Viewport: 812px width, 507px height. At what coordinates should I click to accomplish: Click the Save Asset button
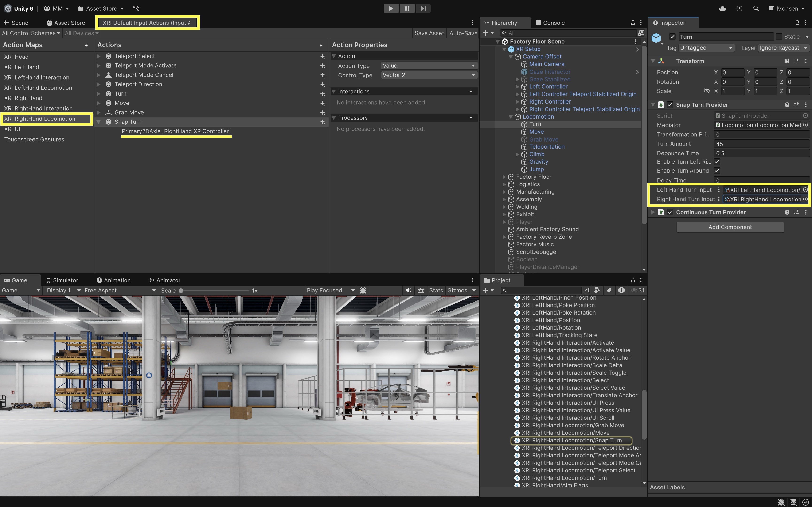(429, 33)
